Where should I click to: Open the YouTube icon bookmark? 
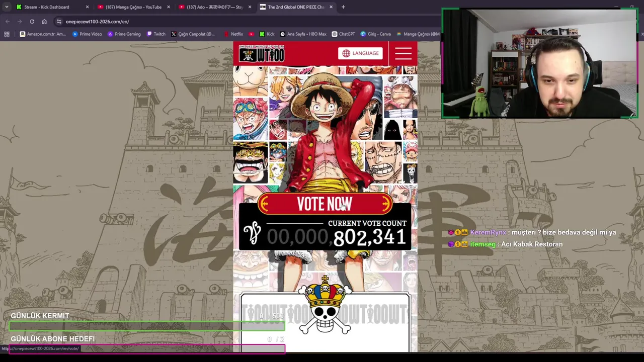(252, 34)
